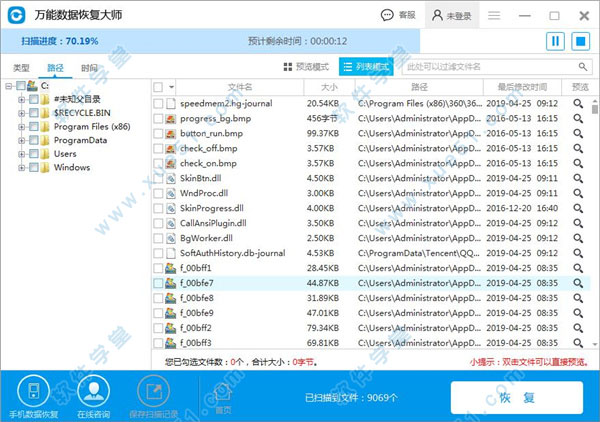Open online consultation
The width and height of the screenshot is (600, 422).
(96, 394)
